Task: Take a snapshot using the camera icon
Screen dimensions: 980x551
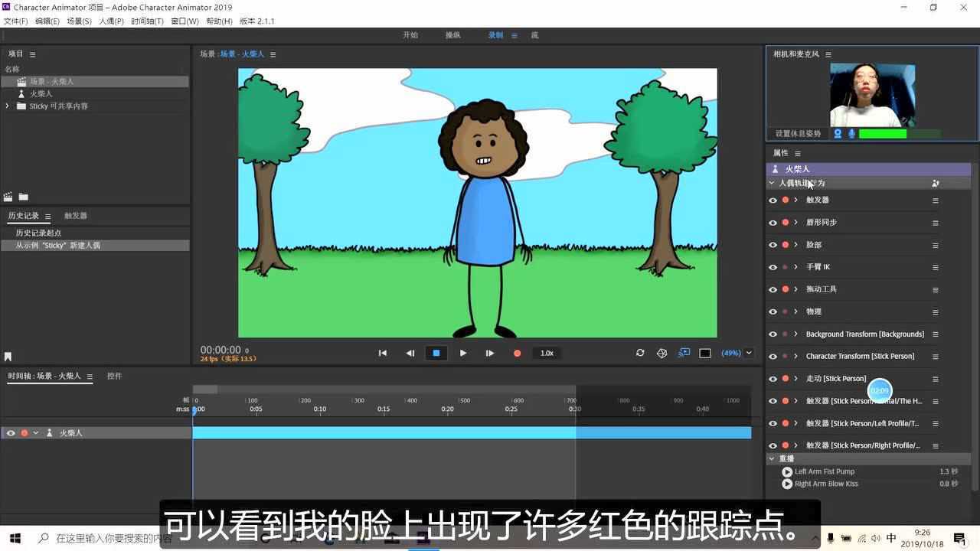Action: 661,353
